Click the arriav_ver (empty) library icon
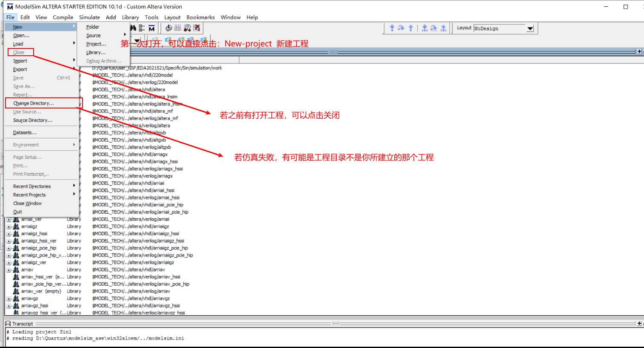The image size is (644, 348). 16,291
